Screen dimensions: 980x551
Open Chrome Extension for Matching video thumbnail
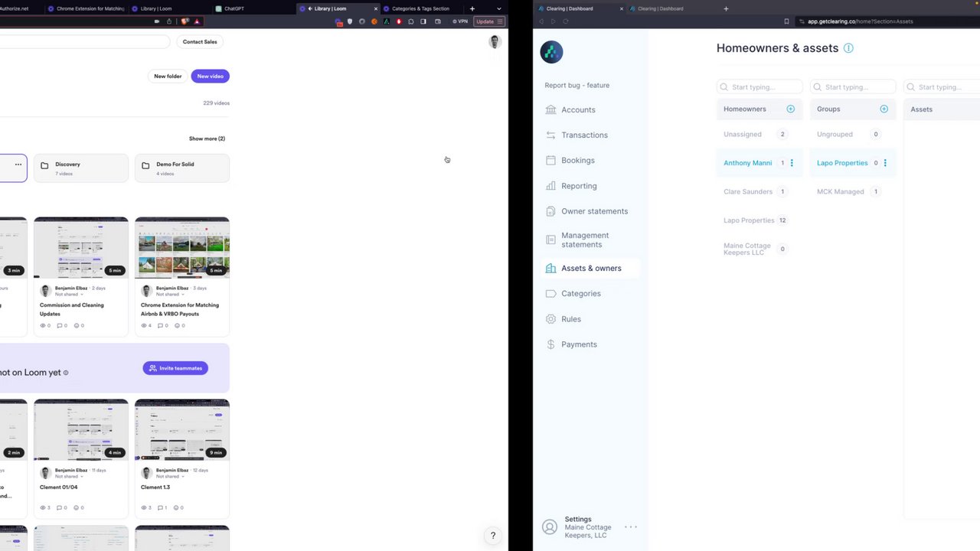(x=182, y=248)
